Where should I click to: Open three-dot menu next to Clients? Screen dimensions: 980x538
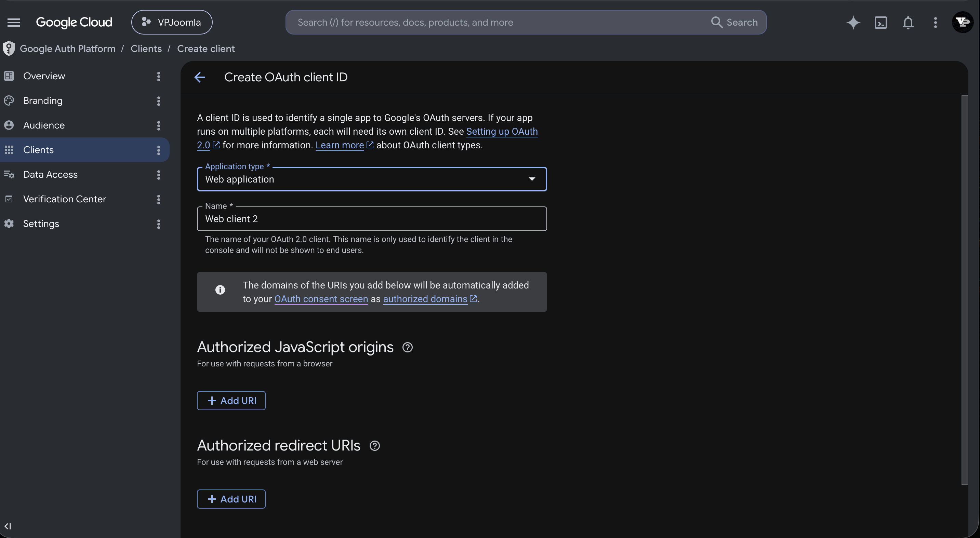pos(159,150)
